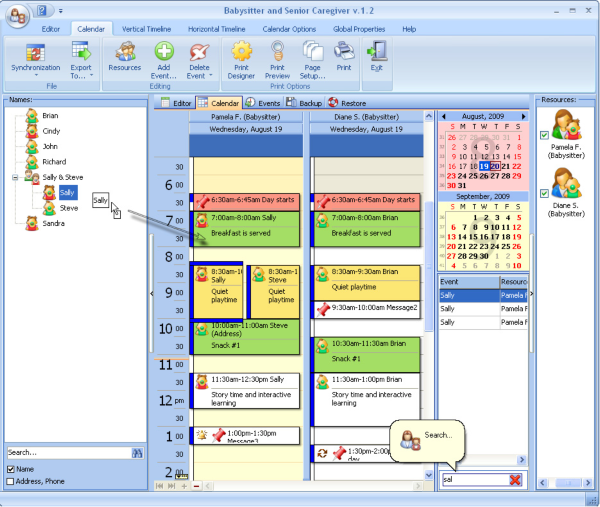Click the Delete Event icon
The width and height of the screenshot is (600, 507).
(199, 52)
